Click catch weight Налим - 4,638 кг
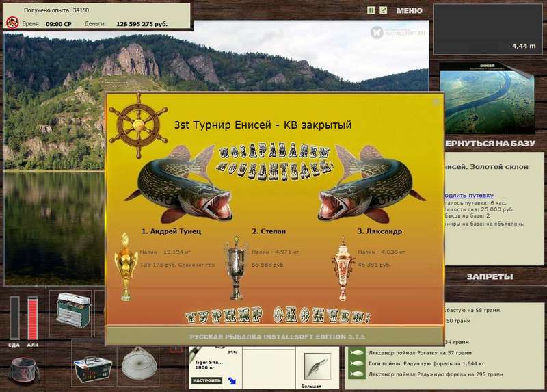 (382, 252)
